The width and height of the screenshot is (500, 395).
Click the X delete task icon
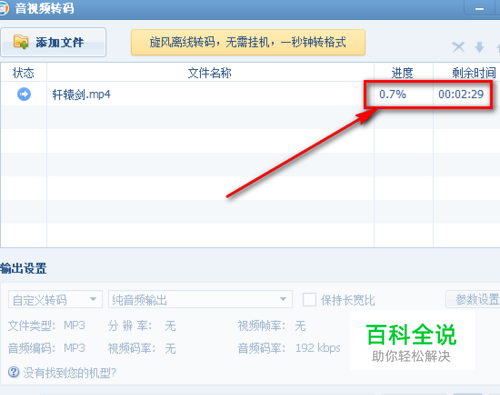tap(458, 47)
